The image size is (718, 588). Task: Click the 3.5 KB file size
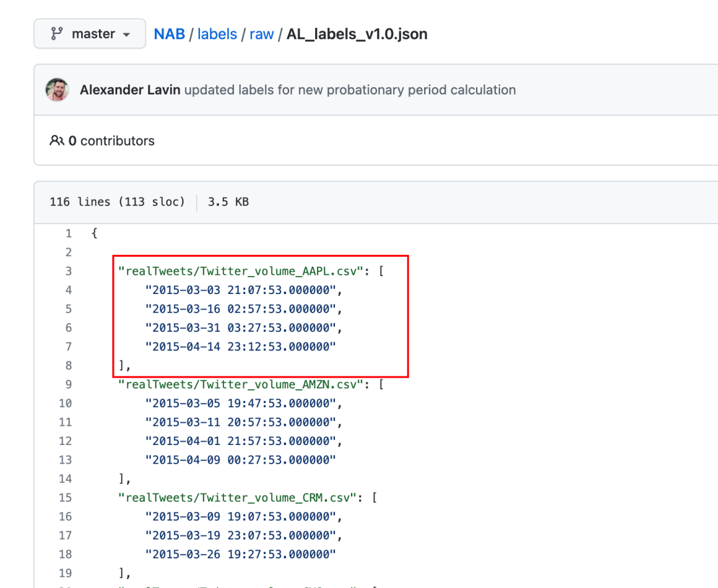tap(228, 202)
